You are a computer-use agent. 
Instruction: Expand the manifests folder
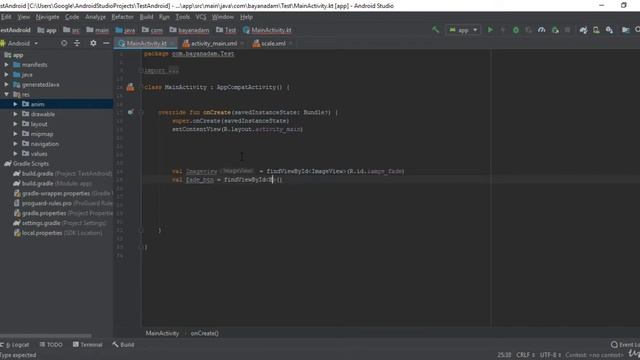tap(6, 64)
